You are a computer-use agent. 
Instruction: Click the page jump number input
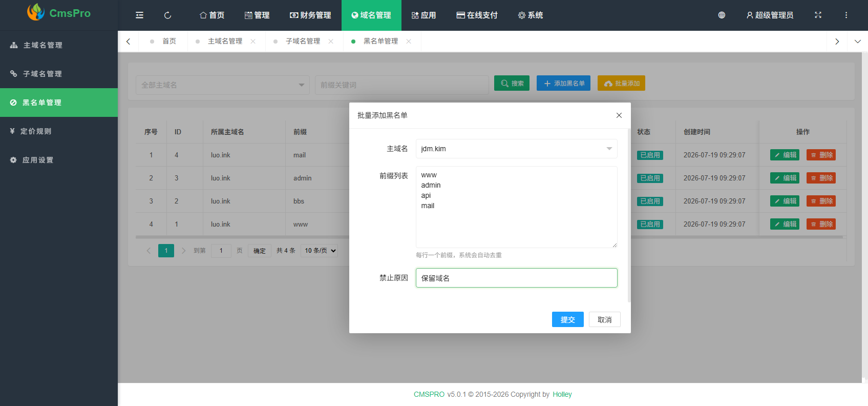(x=221, y=251)
